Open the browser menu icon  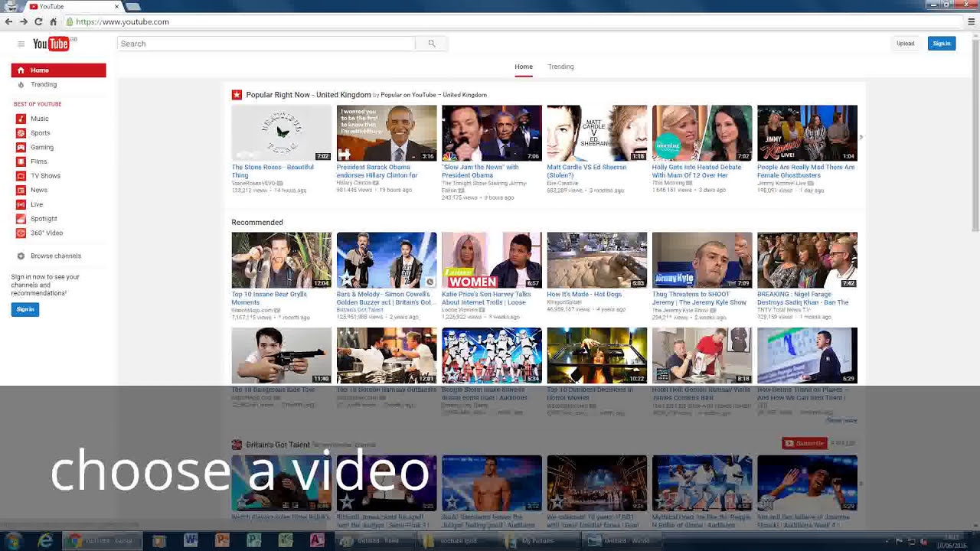[972, 21]
